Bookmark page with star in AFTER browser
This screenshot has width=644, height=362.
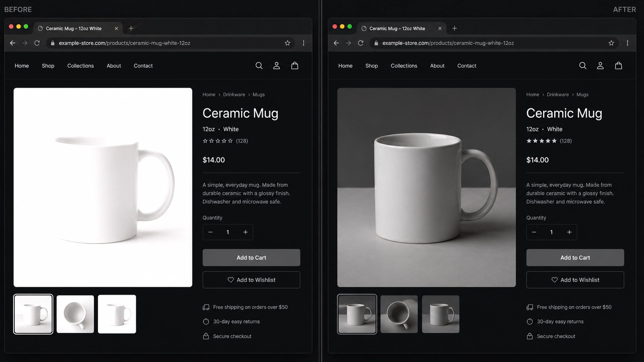(x=611, y=43)
